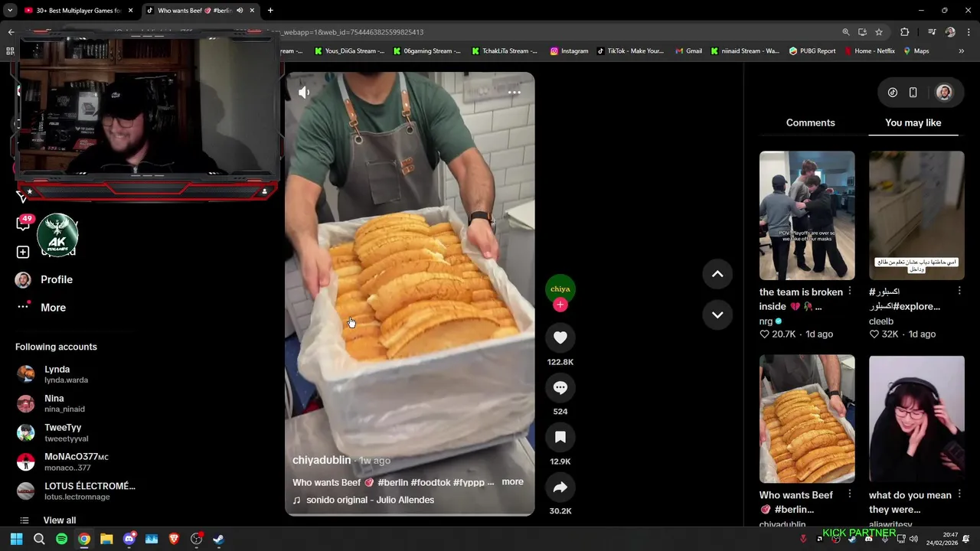The height and width of the screenshot is (551, 980).
Task: Open the PUBG Report bookmark
Action: click(812, 51)
